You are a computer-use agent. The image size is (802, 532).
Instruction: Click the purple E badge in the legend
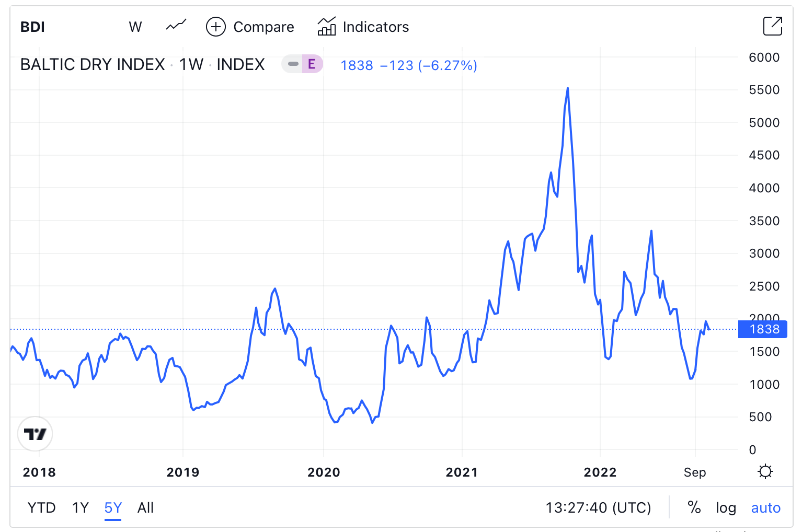tap(312, 64)
